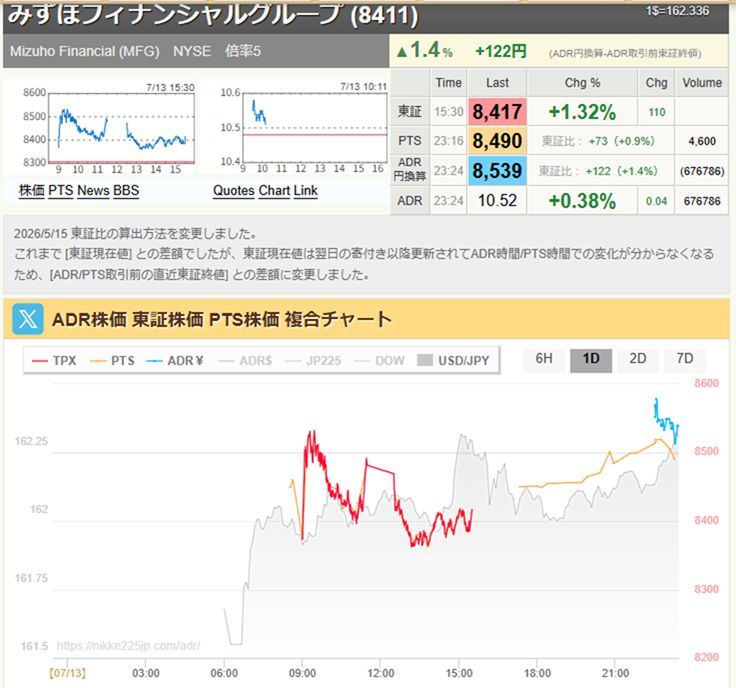Open the PTS link under Tokyo chart
736x688 pixels.
pyautogui.click(x=61, y=191)
